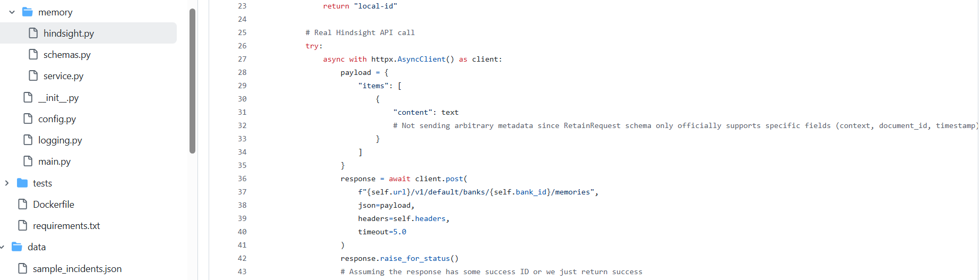Click line number 43
Screen dimensions: 980x280
(x=242, y=271)
